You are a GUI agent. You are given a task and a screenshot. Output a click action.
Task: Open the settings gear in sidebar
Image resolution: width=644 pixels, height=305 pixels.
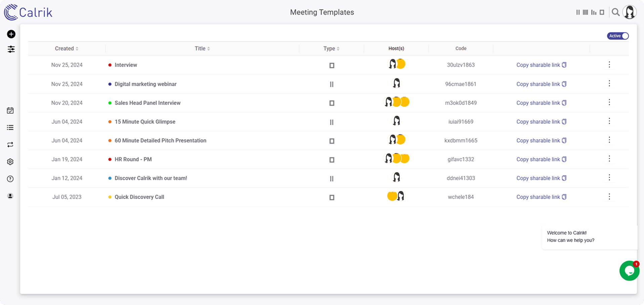coord(10,162)
